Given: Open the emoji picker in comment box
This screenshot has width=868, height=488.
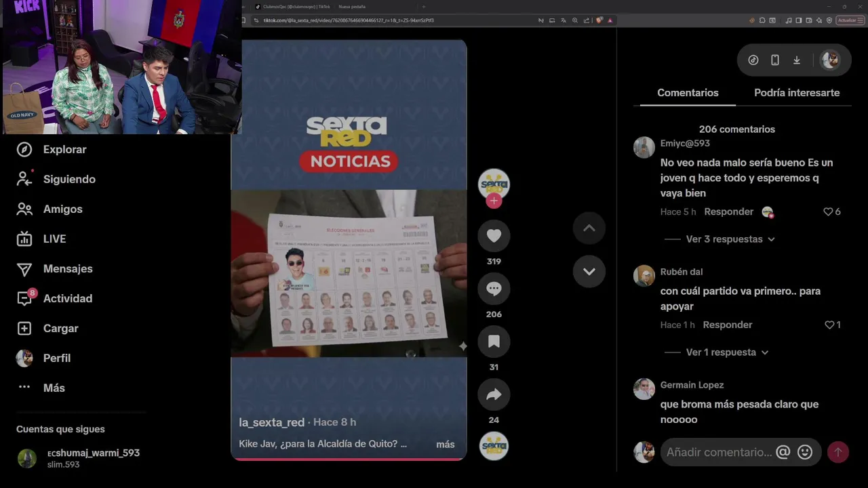Looking at the screenshot, I should (805, 452).
